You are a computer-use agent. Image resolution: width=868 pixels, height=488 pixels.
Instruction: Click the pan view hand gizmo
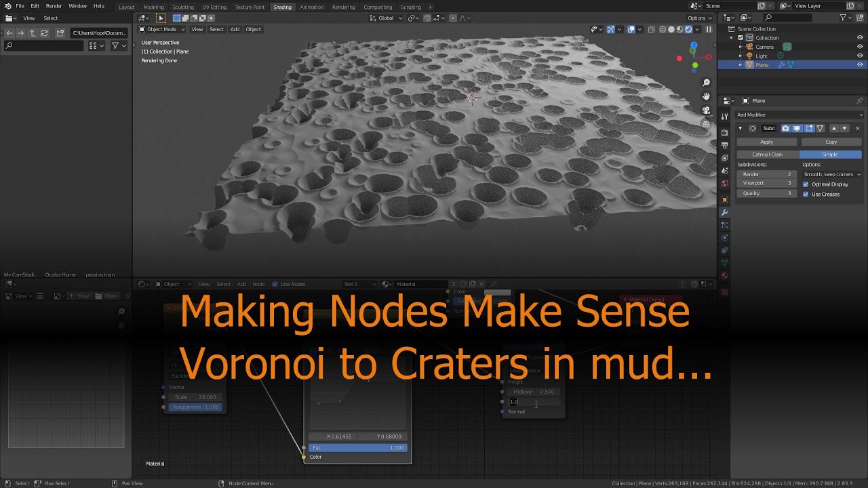tap(706, 97)
